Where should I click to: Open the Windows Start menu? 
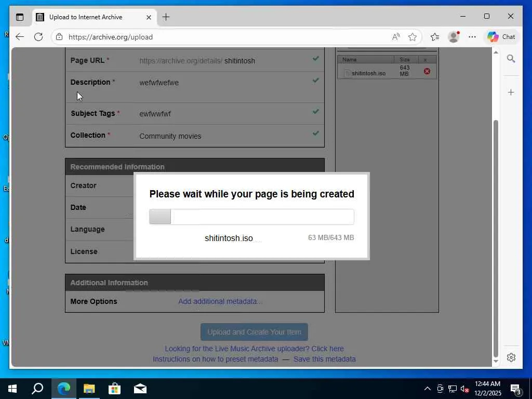coord(12,389)
